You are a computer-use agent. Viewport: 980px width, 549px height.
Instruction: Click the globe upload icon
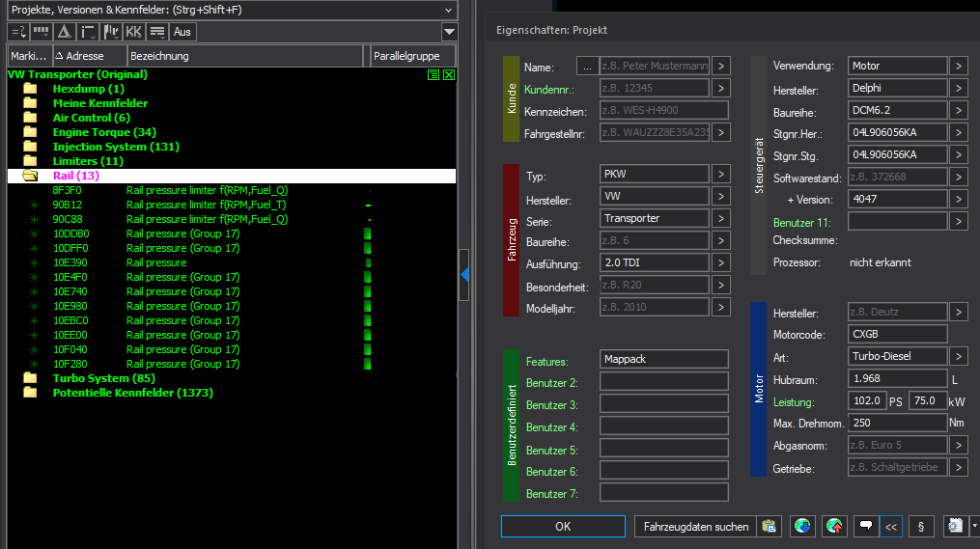(x=833, y=527)
